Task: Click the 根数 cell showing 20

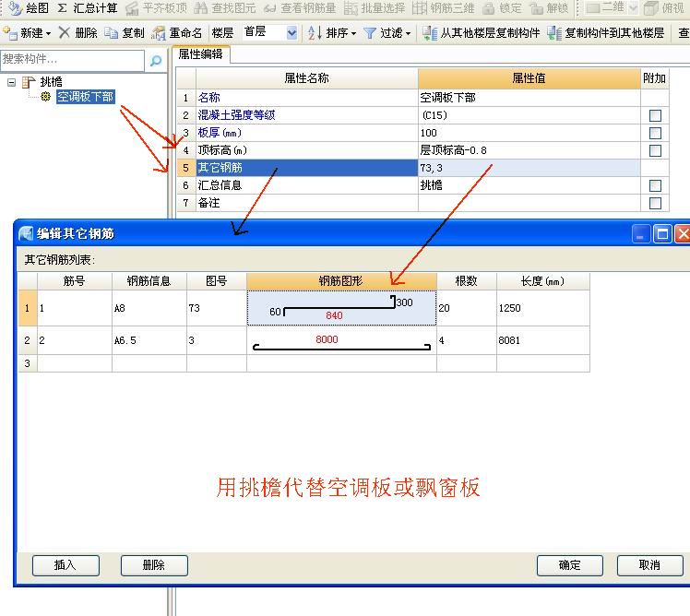Action: (467, 308)
